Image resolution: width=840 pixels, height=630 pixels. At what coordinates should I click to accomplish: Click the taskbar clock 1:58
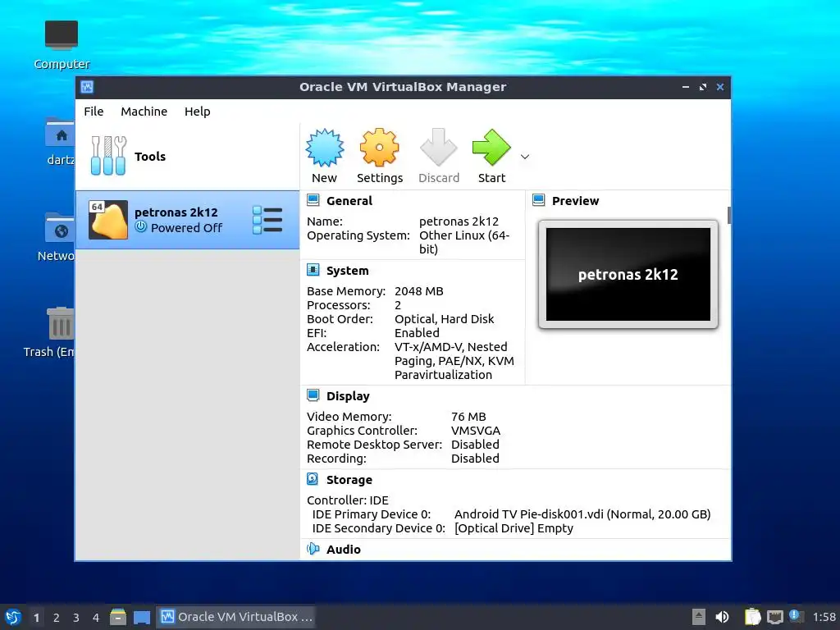[824, 617]
